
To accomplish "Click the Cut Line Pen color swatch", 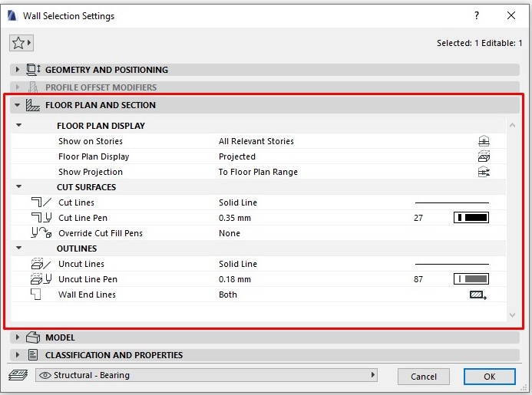I will (471, 218).
